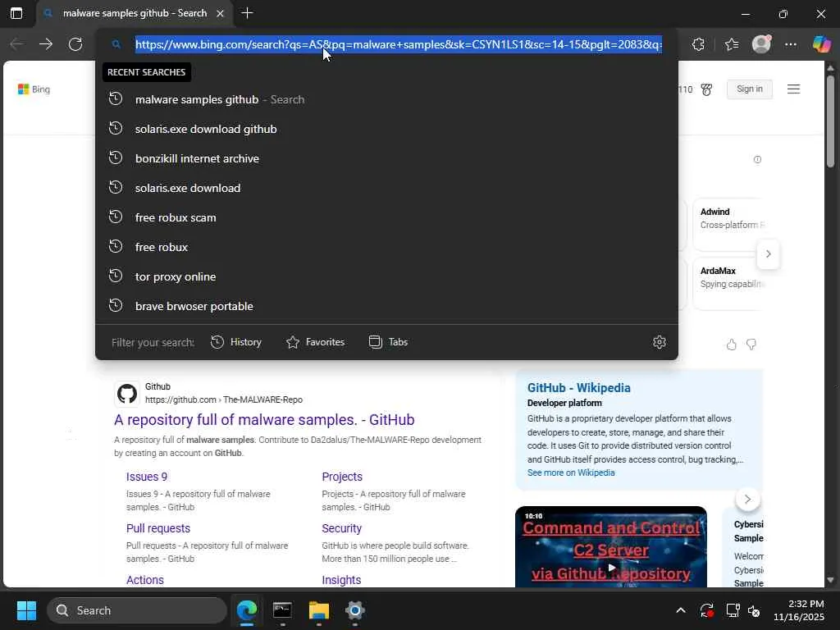The height and width of the screenshot is (630, 840).
Task: Click the info icon above results
Action: [757, 160]
